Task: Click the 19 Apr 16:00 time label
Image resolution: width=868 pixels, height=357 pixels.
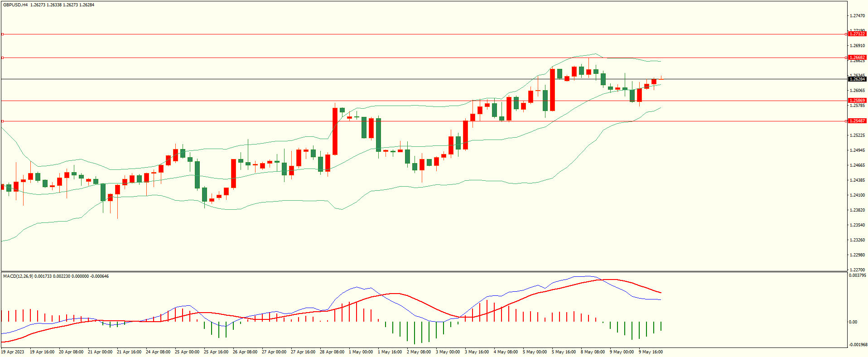Action: click(42, 352)
